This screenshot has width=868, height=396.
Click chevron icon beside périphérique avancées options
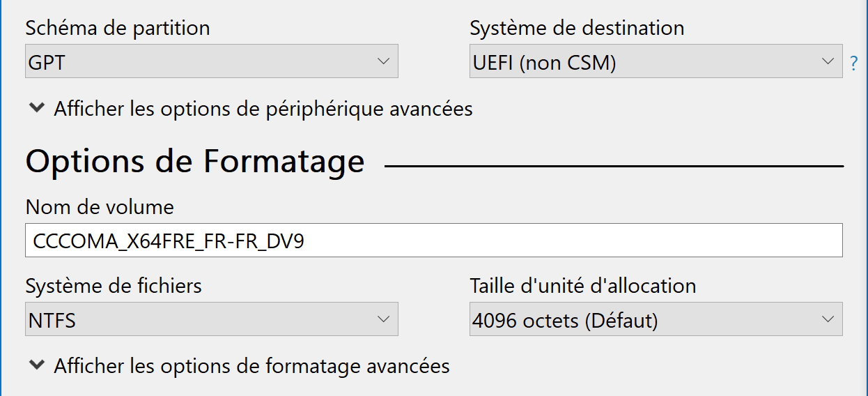click(36, 109)
